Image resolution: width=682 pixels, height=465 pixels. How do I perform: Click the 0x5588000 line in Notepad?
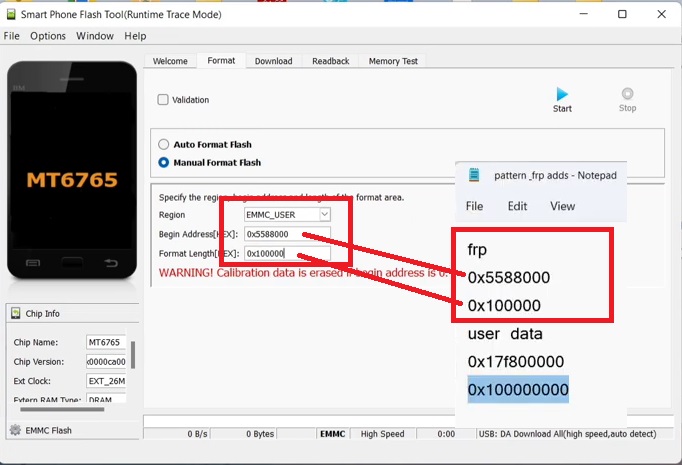pyautogui.click(x=508, y=277)
